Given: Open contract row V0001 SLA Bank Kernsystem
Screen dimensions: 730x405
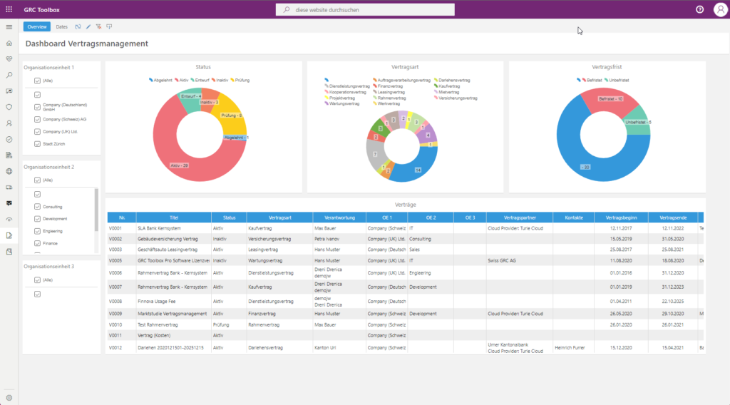Looking at the screenshot, I should (405, 229).
